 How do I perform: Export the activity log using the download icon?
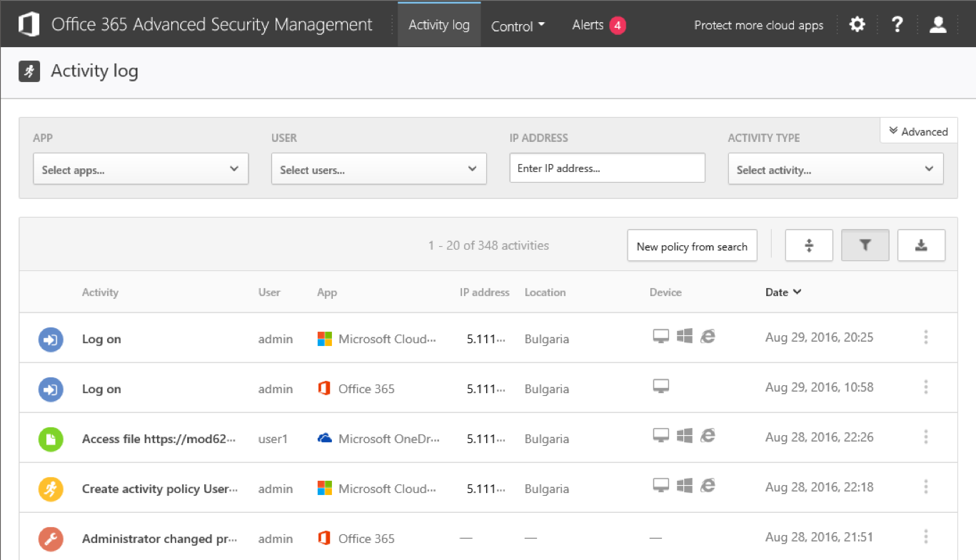(921, 245)
